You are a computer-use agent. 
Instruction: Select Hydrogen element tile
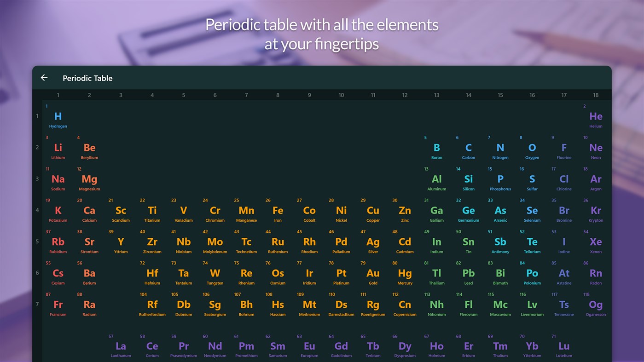[58, 118]
